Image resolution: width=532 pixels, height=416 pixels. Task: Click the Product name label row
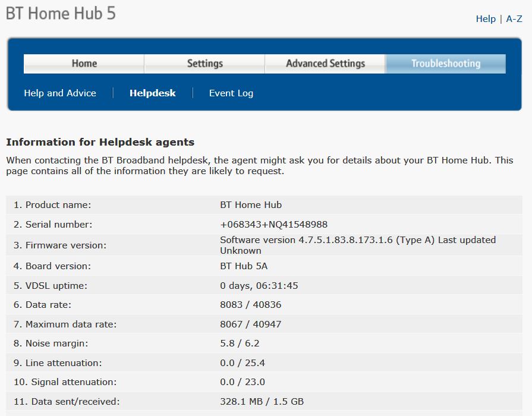click(x=52, y=205)
